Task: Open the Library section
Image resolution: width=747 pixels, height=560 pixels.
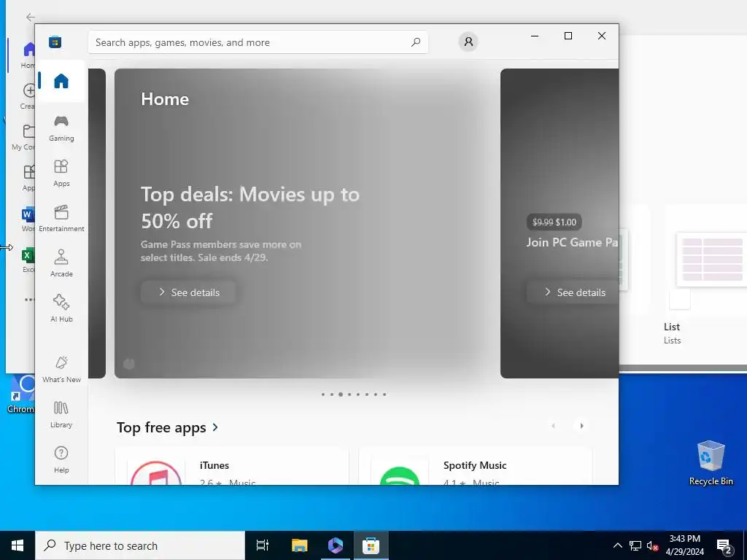Action: click(x=61, y=414)
